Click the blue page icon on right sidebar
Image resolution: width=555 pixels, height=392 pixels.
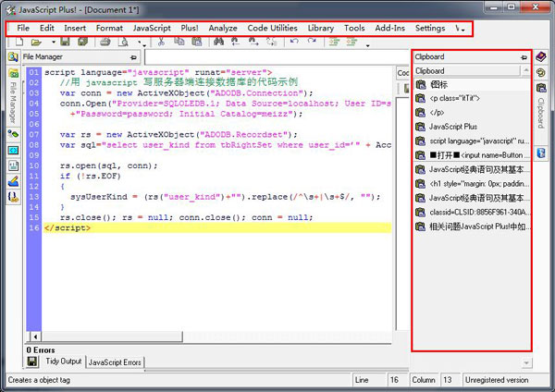(541, 153)
